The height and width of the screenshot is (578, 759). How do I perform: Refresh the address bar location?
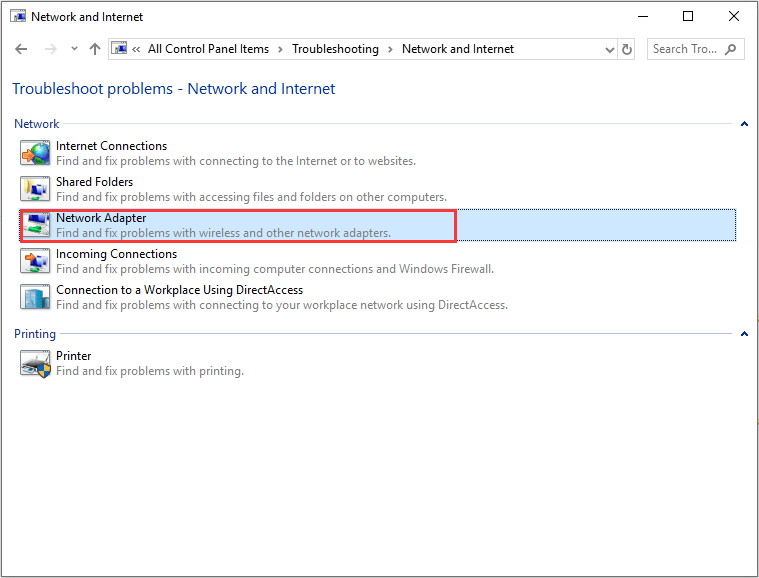tap(626, 49)
